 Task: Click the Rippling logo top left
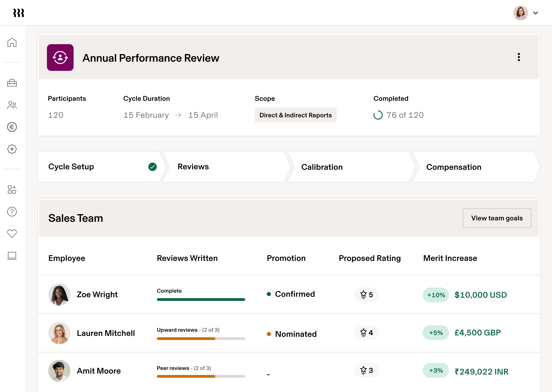(19, 13)
